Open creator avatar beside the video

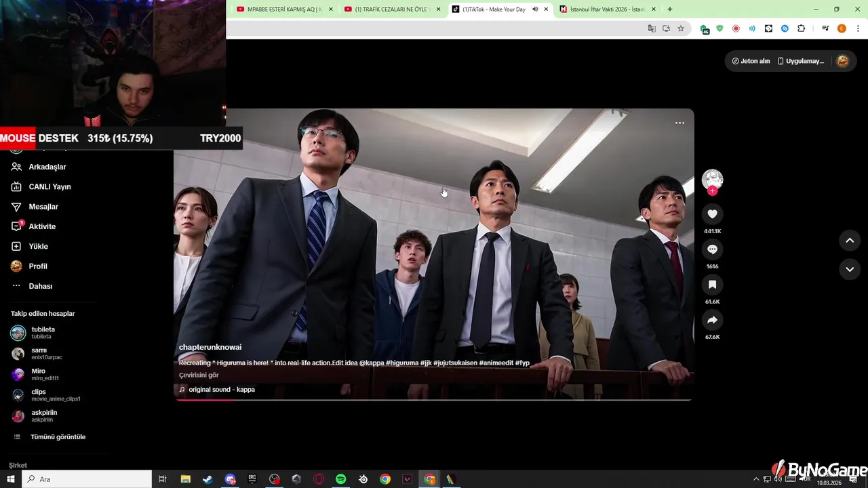pyautogui.click(x=712, y=180)
